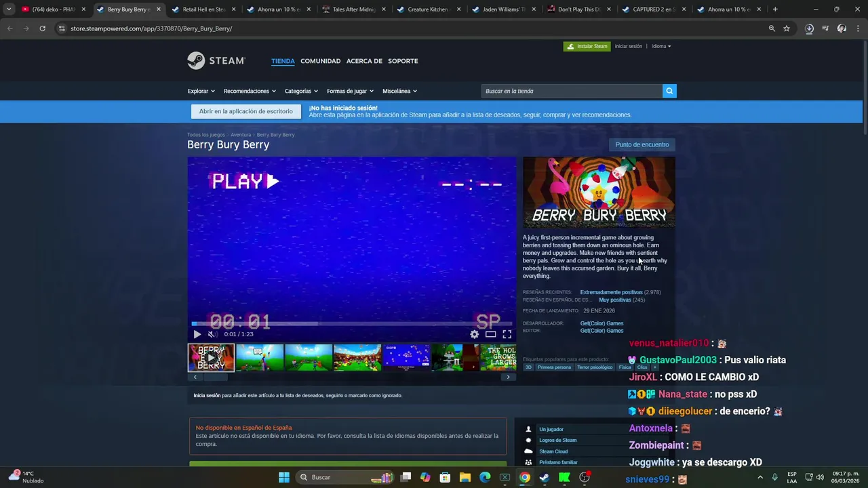Open the SOPORTE menu
The image size is (868, 488).
point(403,61)
